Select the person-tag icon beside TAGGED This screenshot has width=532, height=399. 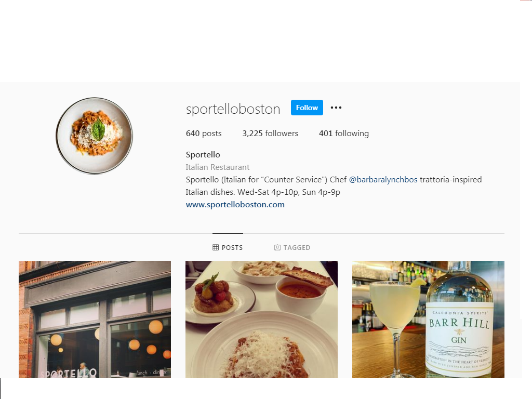[277, 247]
